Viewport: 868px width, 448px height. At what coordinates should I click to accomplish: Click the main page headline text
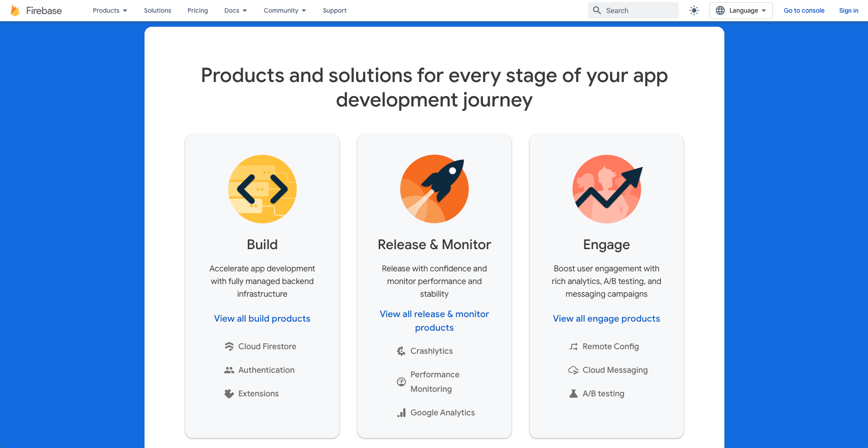coord(434,87)
